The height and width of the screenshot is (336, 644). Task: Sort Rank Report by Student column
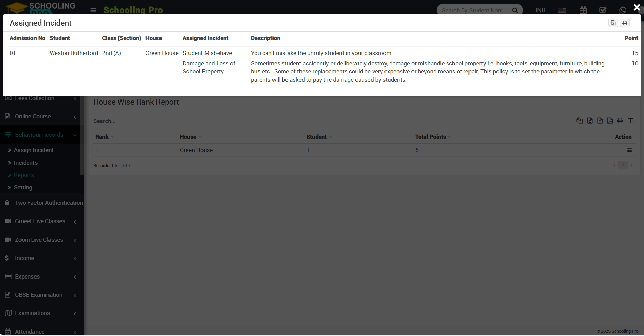click(319, 137)
